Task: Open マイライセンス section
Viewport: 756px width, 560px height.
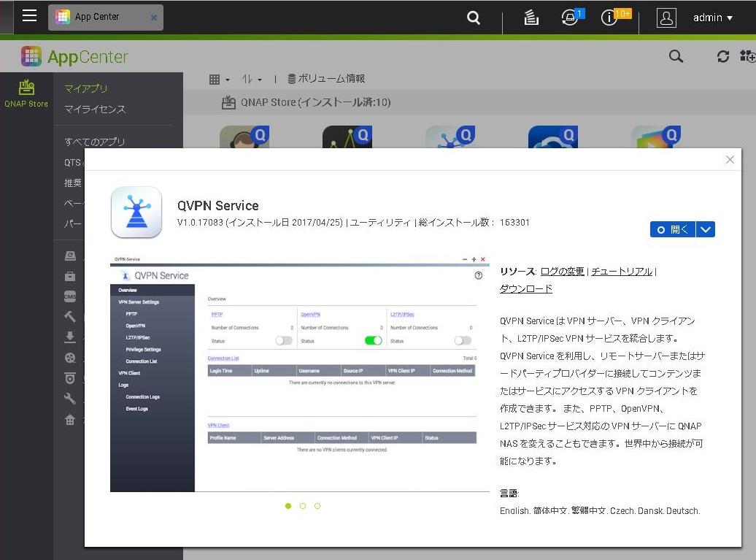Action: pyautogui.click(x=95, y=109)
